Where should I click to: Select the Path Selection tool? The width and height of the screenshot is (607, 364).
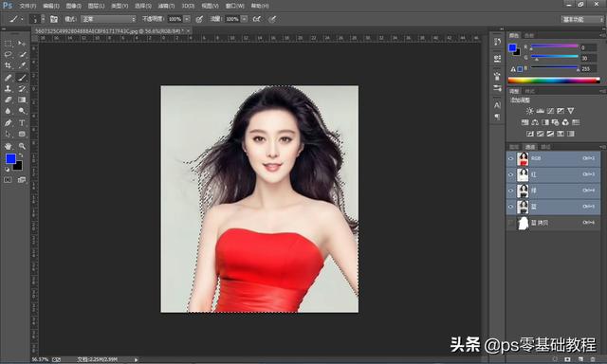pos(9,135)
